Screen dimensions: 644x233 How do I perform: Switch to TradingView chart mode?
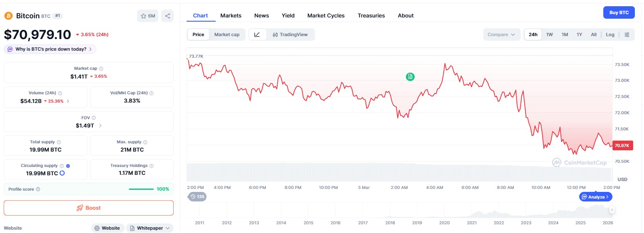(290, 34)
